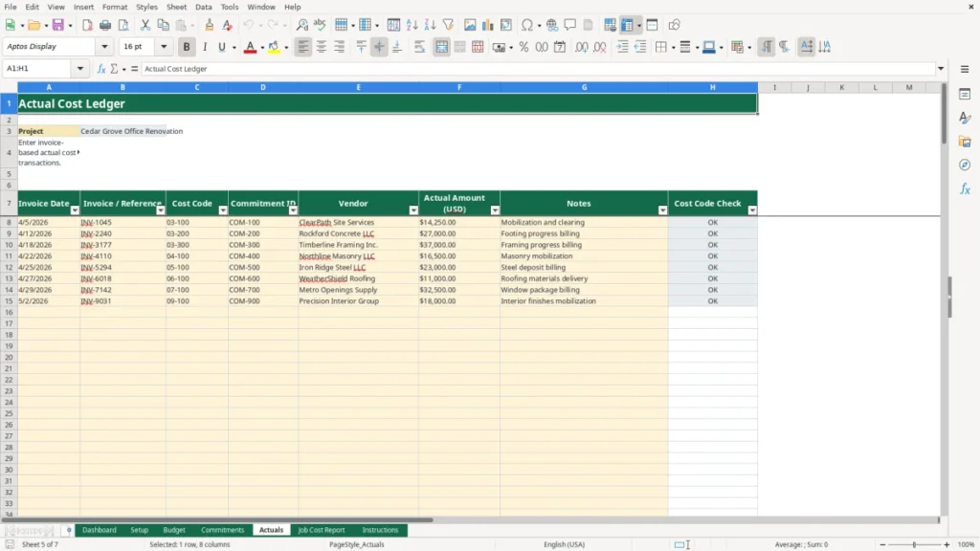
Task: Toggle Bold formatting
Action: coord(187,47)
